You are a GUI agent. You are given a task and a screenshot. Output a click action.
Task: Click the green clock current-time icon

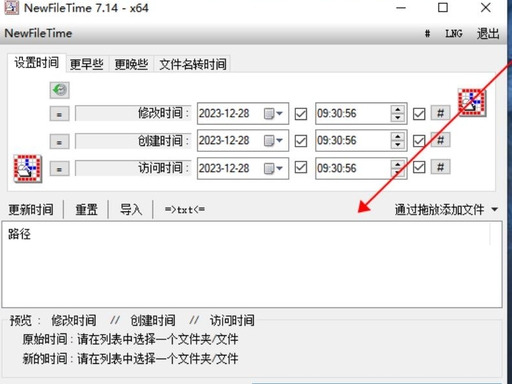[x=60, y=90]
